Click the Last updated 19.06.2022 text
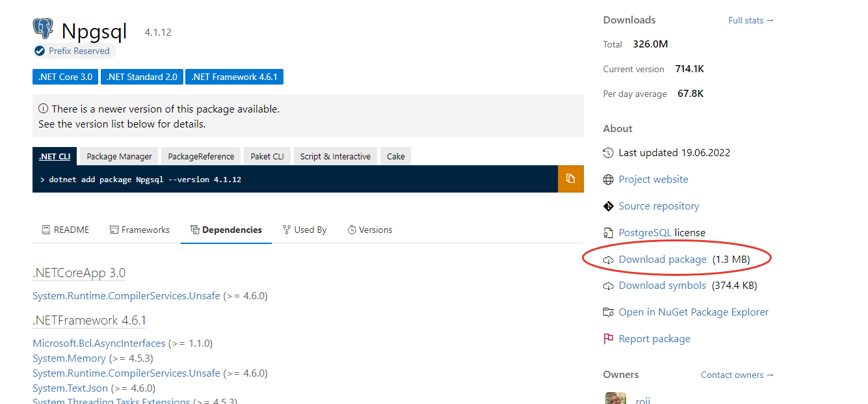 (x=674, y=153)
